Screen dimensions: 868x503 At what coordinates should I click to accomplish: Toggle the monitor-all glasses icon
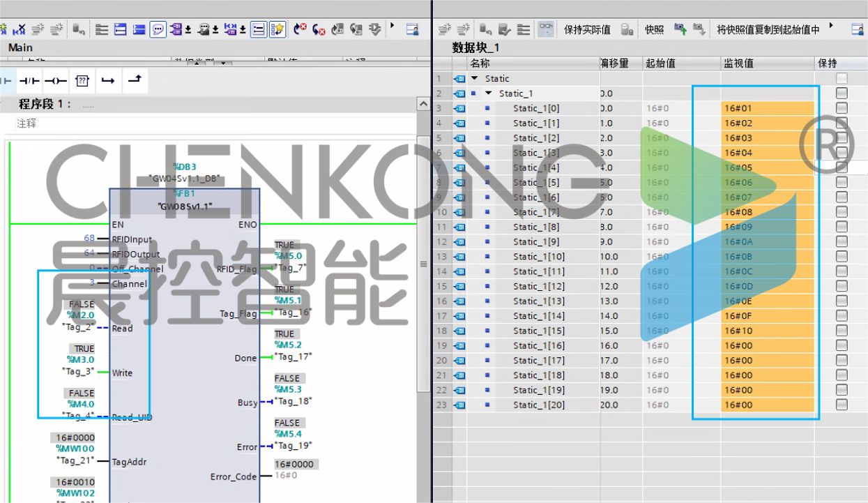(546, 29)
